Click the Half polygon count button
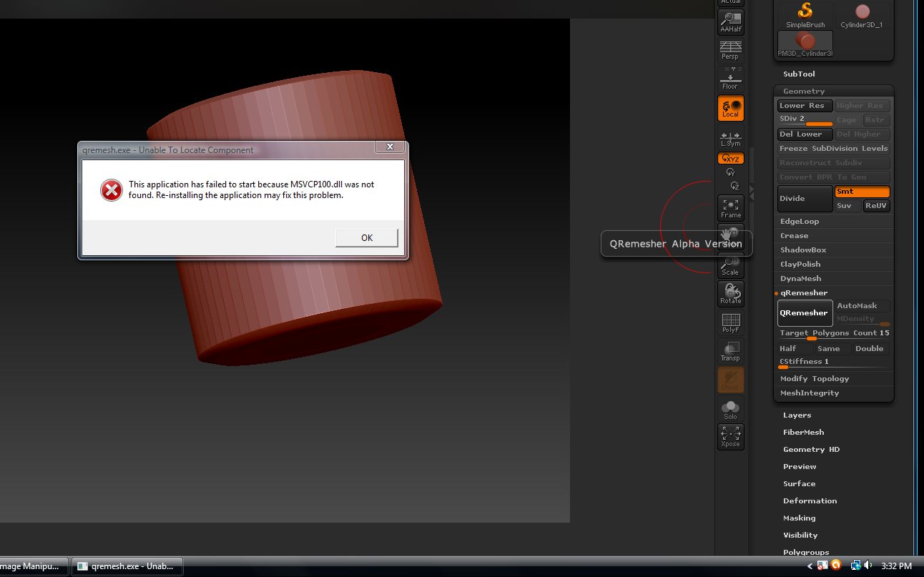Image resolution: width=924 pixels, height=577 pixels. click(x=796, y=349)
